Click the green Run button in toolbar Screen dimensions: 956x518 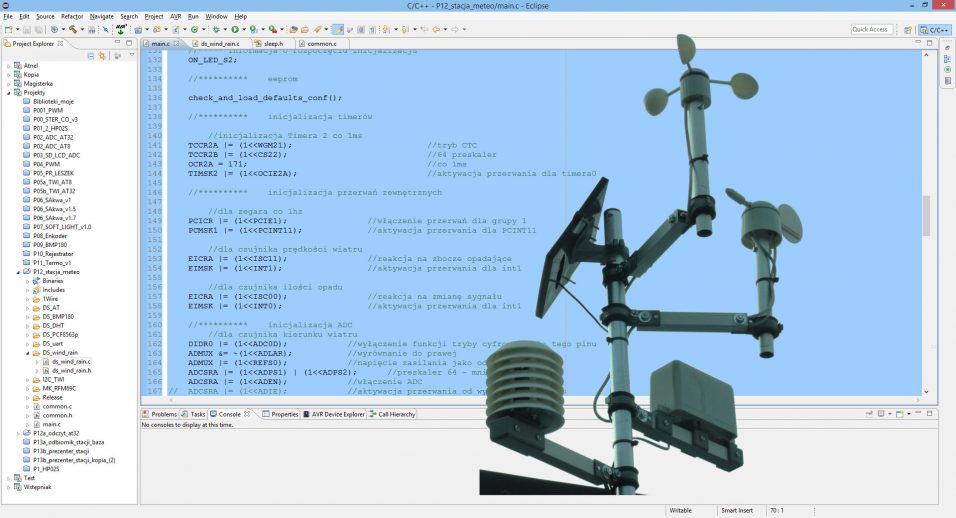point(234,29)
